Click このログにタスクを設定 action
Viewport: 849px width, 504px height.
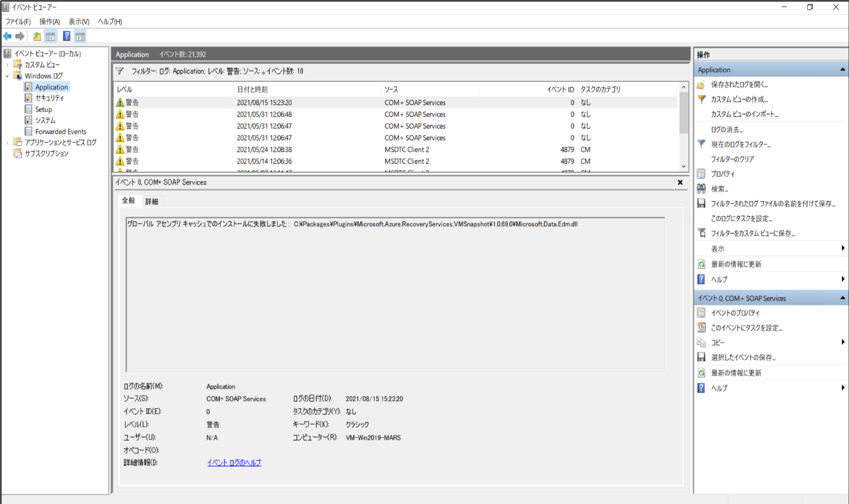pyautogui.click(x=742, y=218)
